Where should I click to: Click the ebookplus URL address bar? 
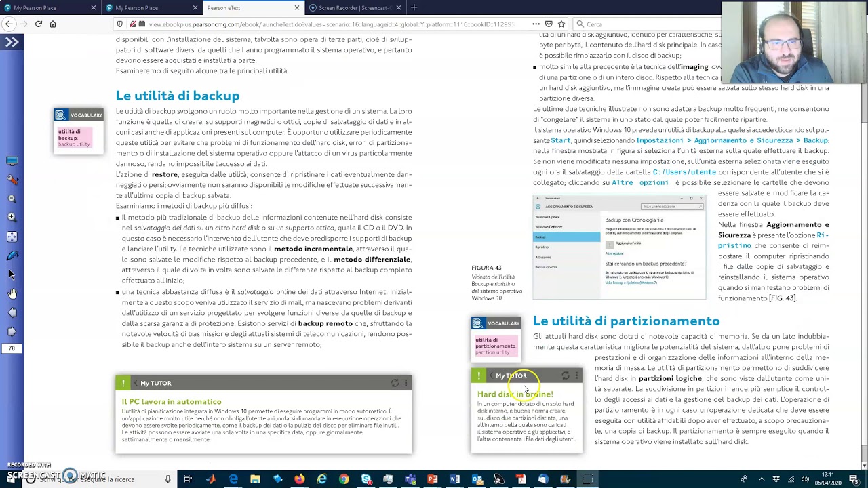[331, 24]
